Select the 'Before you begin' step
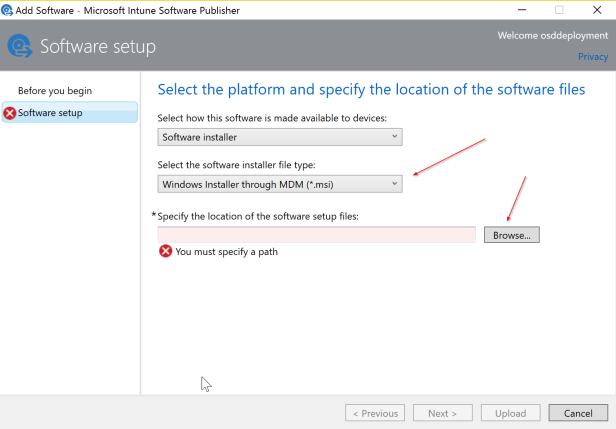 click(x=55, y=91)
